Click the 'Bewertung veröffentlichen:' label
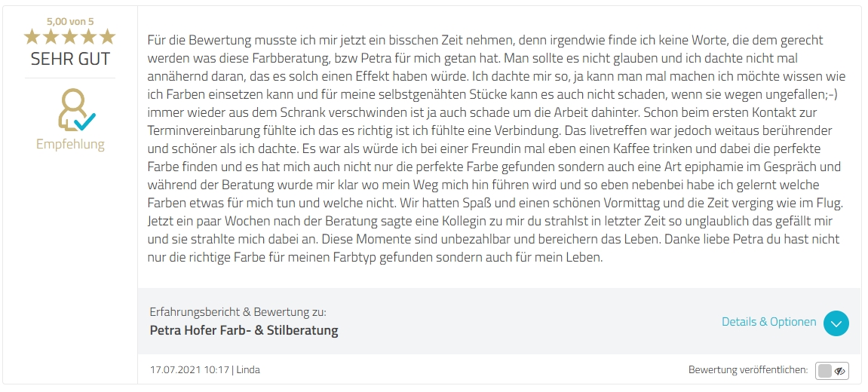This screenshot has height=392, width=868. tap(747, 370)
